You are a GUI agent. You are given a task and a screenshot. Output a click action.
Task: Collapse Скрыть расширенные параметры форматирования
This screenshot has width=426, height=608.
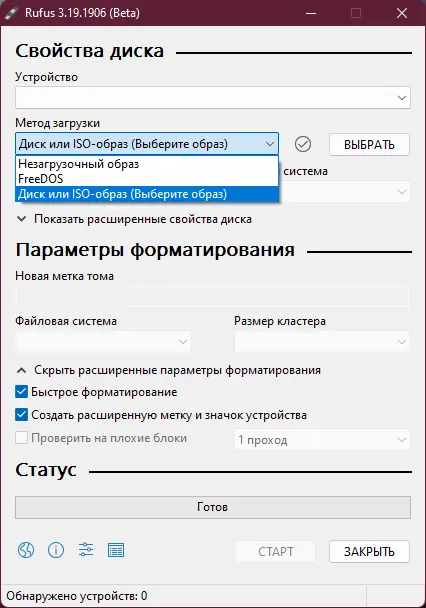(168, 370)
